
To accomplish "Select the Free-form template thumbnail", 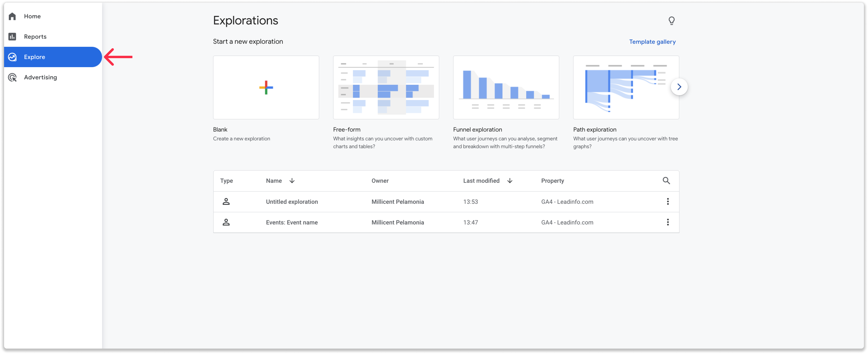I will point(386,87).
